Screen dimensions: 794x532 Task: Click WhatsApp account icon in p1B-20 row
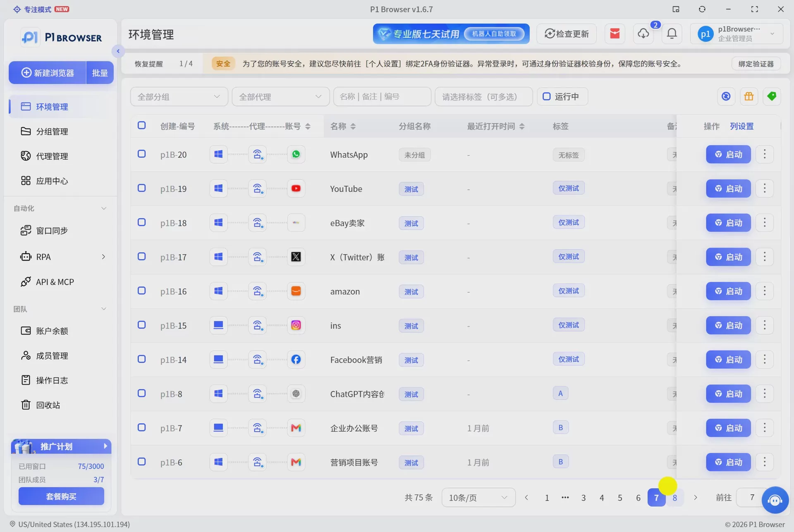(x=296, y=155)
